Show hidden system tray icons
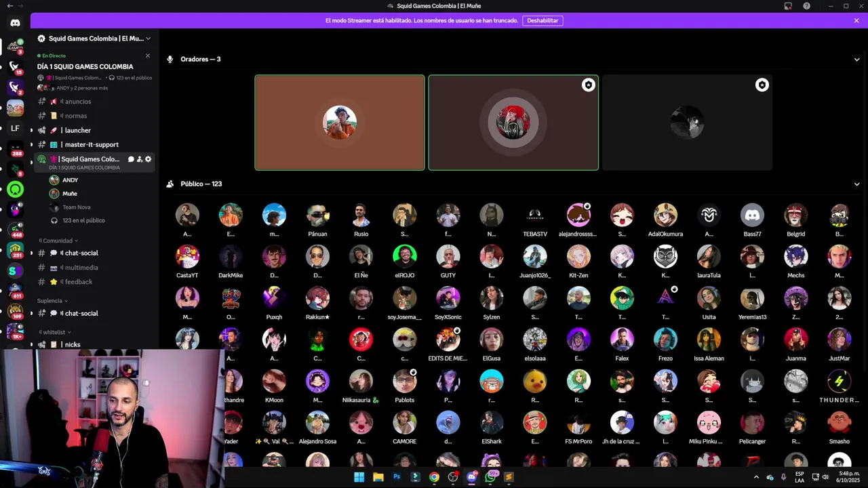 point(756,477)
